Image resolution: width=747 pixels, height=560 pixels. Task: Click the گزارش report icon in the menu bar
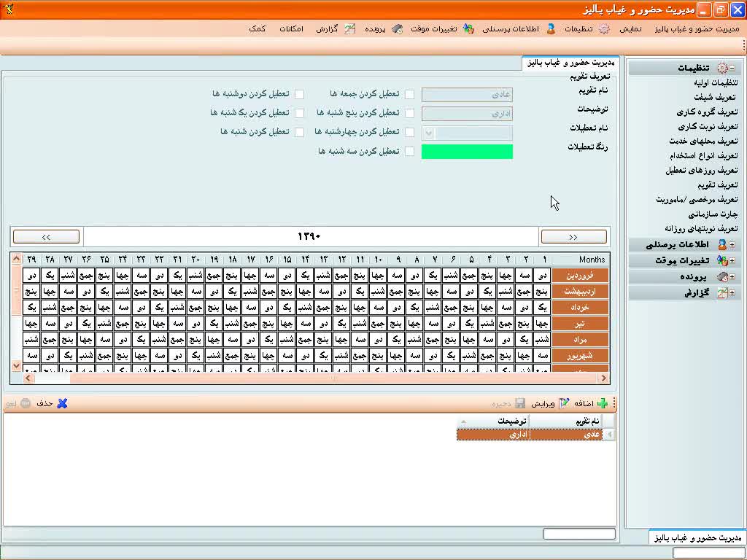[349, 29]
